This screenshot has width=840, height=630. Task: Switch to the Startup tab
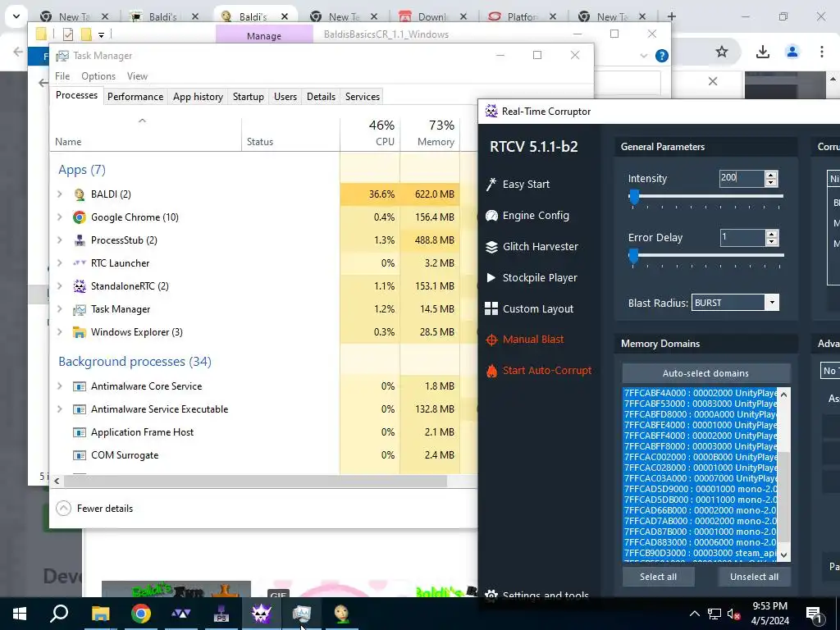[x=248, y=97]
